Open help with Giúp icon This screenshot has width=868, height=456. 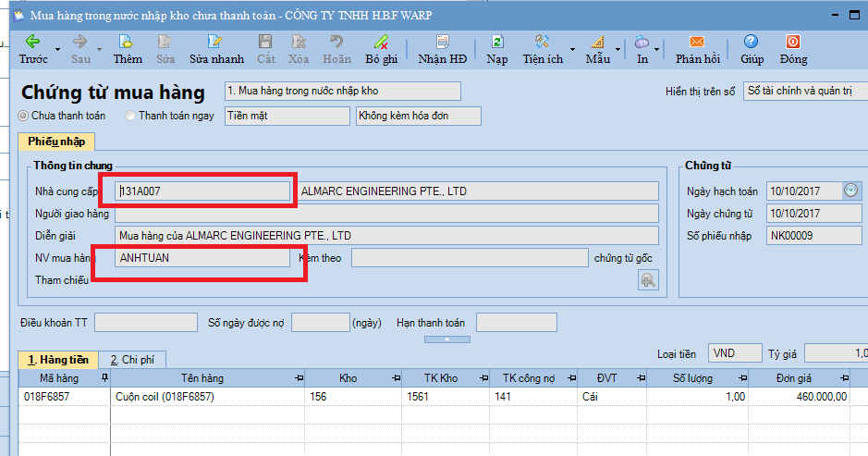pyautogui.click(x=752, y=42)
